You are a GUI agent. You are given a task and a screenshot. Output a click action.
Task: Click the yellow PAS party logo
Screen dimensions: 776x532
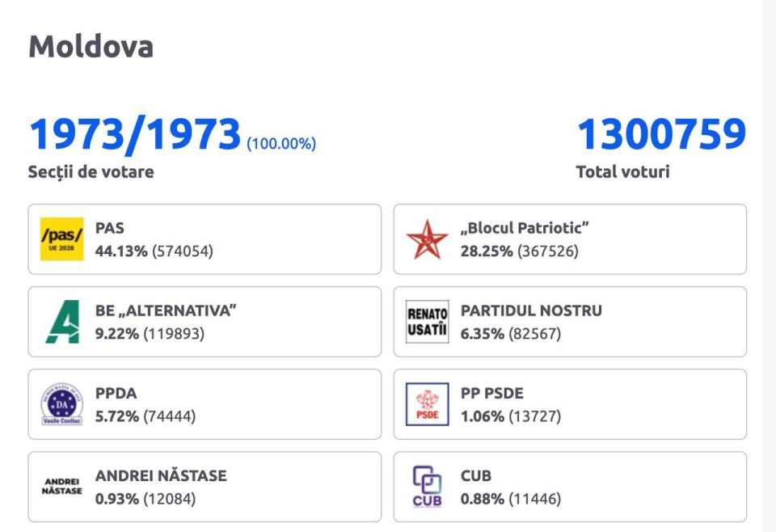point(62,239)
